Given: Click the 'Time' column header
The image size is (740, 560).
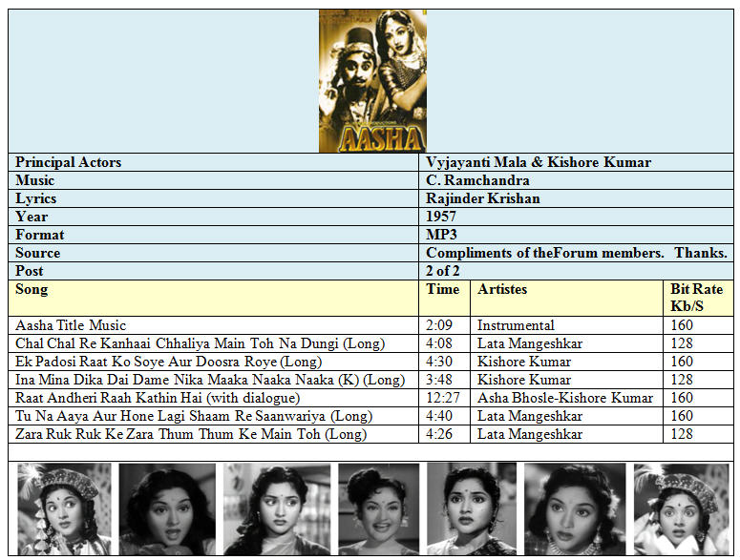Looking at the screenshot, I should point(443,289).
